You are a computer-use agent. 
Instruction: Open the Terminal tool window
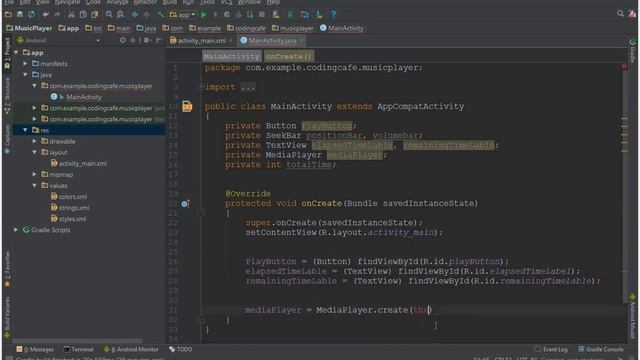pyautogui.click(x=78, y=349)
